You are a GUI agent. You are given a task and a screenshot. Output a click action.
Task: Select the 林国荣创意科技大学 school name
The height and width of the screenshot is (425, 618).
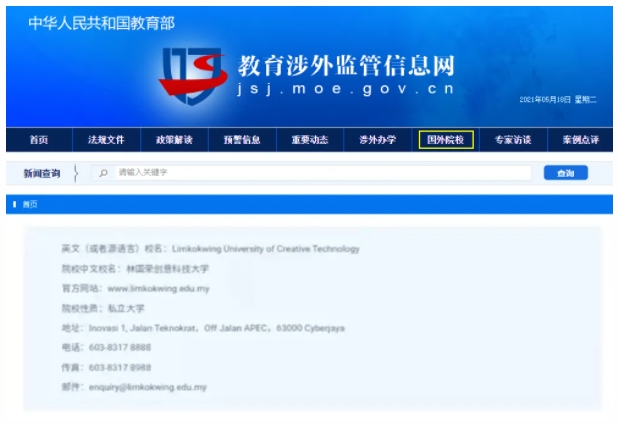pyautogui.click(x=168, y=269)
